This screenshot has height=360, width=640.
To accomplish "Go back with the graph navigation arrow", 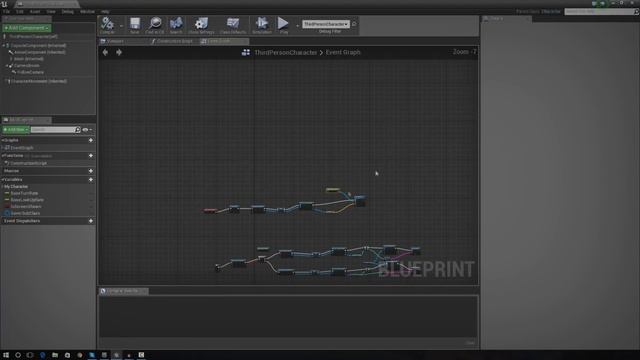I will (x=105, y=52).
